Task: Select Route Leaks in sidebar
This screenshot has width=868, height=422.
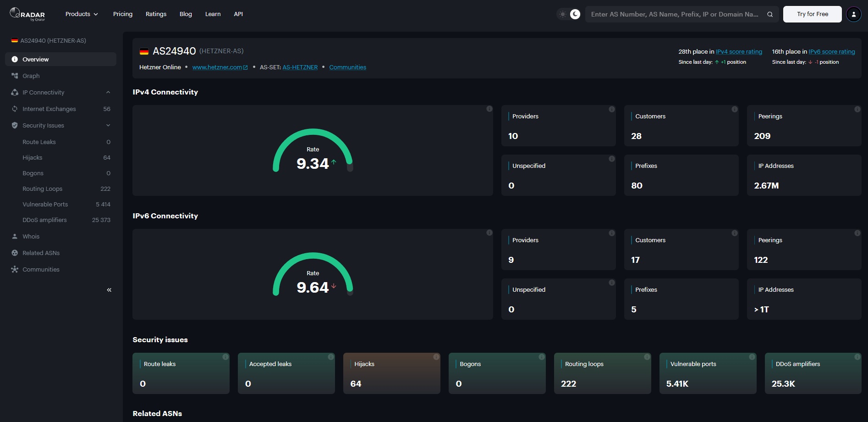Action: (x=66, y=142)
